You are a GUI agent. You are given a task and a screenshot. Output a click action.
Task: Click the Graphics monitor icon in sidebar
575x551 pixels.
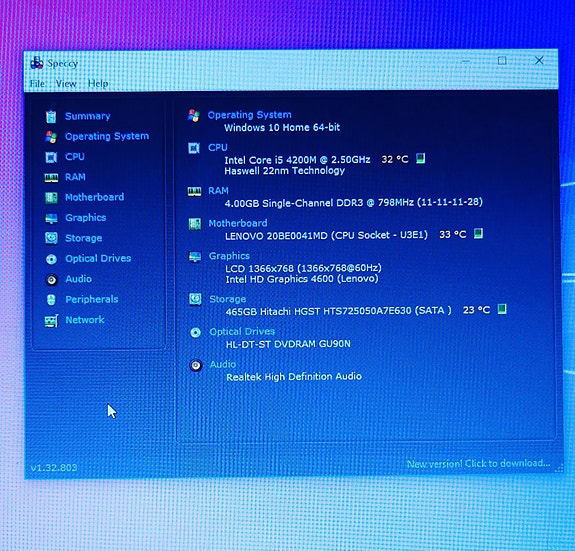coord(51,218)
